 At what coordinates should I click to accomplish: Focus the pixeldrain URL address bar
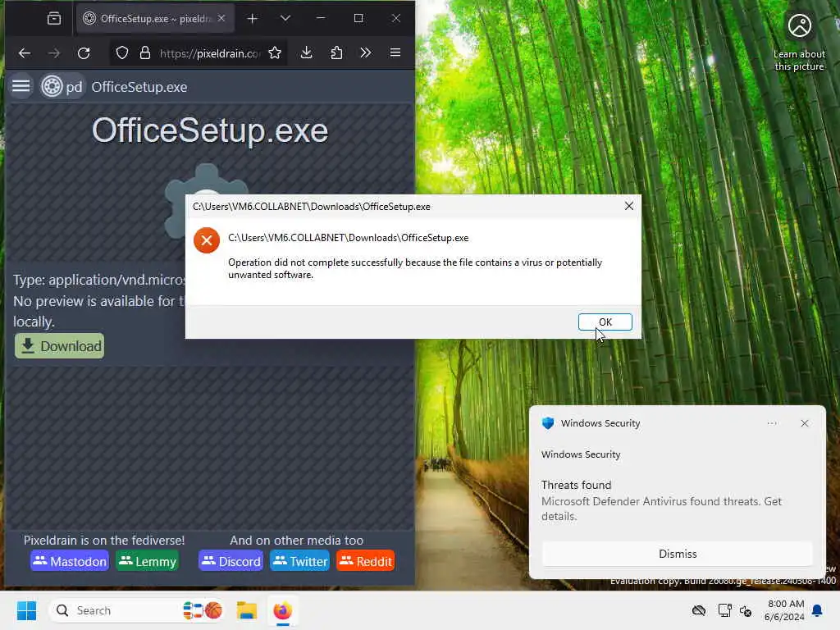(209, 53)
